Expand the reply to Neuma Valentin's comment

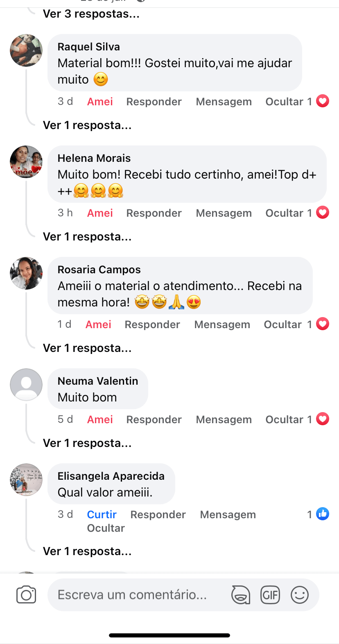pos(87,443)
